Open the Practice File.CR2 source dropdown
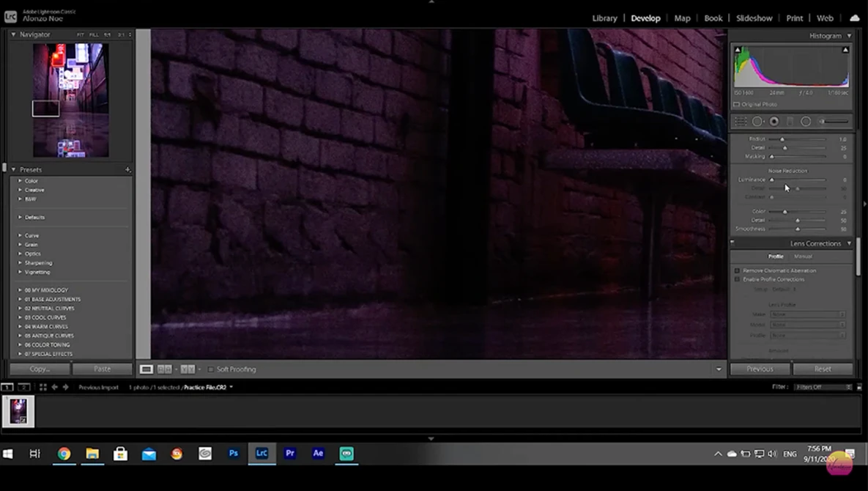This screenshot has width=868, height=491. (231, 388)
